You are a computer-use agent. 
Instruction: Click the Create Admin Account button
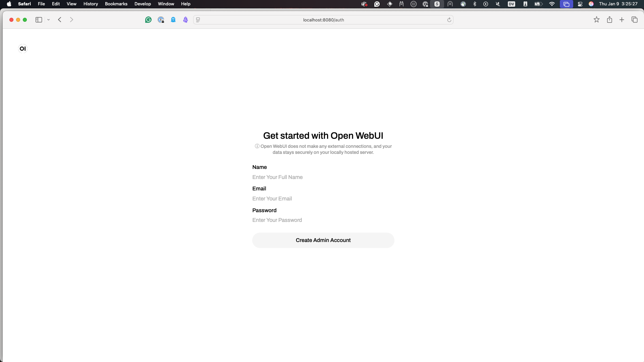point(323,240)
